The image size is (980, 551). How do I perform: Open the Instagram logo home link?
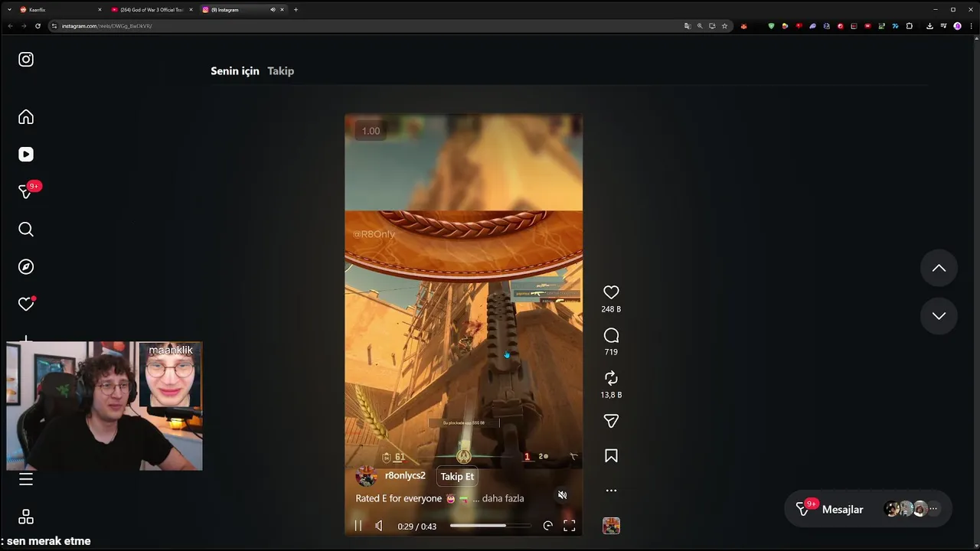[26, 60]
